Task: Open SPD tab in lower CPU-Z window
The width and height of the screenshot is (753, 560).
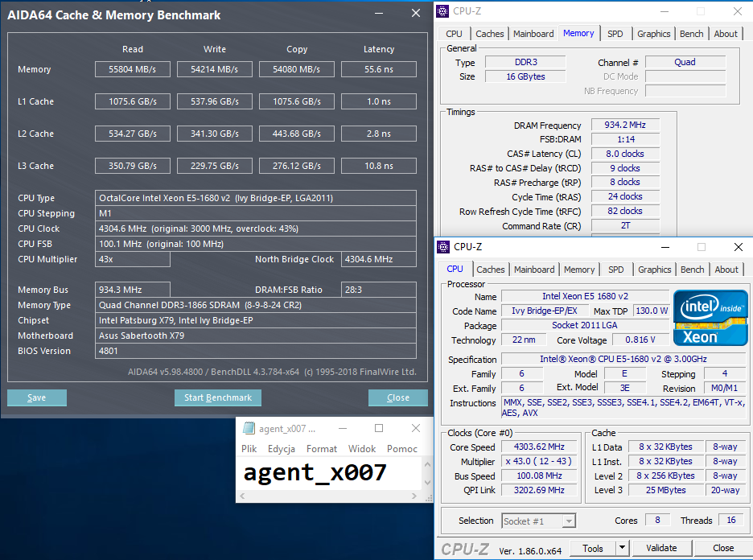Action: [x=615, y=270]
